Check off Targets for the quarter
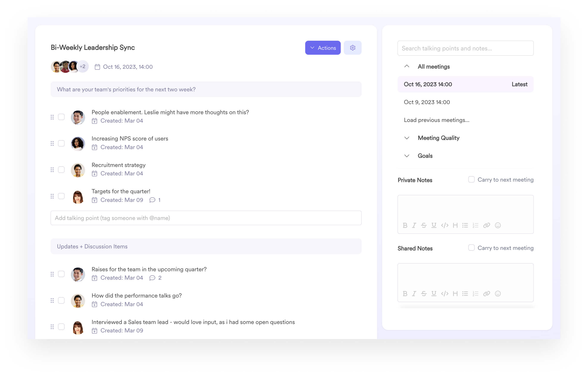Viewport: 588px width, 377px height. tap(61, 196)
